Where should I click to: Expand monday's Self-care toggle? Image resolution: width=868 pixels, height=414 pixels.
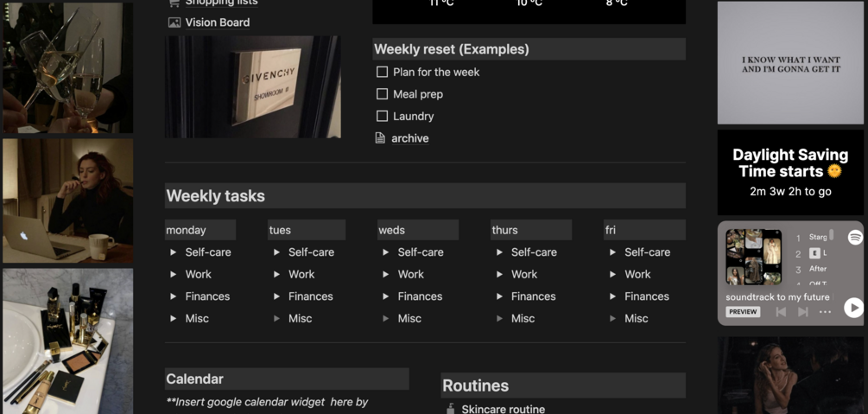[x=174, y=252]
